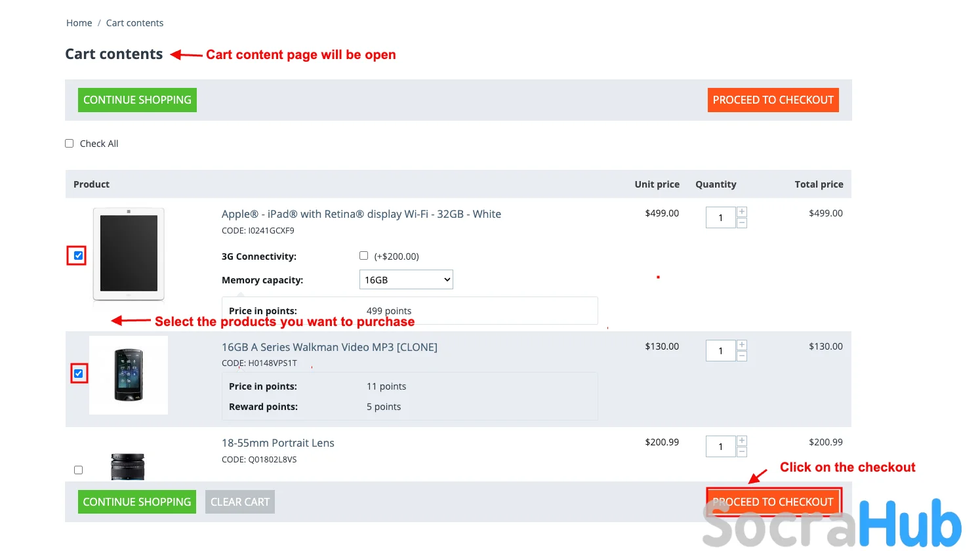Click the bottom Proceed to Checkout button
The height and width of the screenshot is (551, 980).
(x=773, y=502)
